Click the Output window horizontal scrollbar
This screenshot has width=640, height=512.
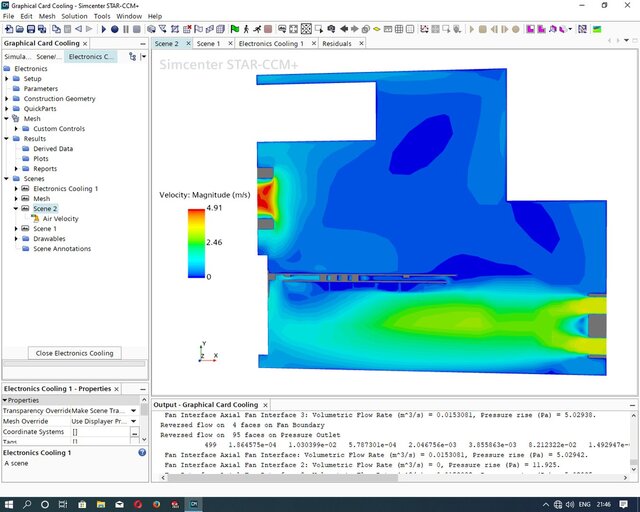(x=283, y=477)
